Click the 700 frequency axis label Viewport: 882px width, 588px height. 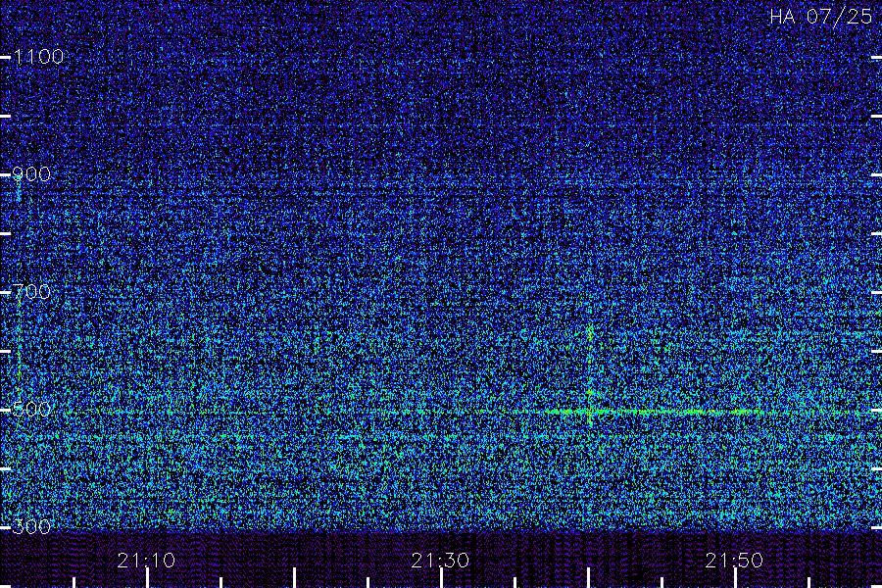[31, 292]
